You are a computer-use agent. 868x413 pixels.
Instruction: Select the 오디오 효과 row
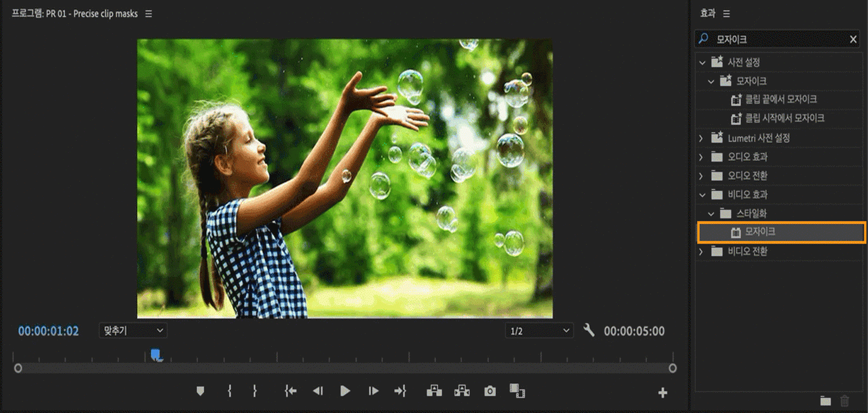780,157
